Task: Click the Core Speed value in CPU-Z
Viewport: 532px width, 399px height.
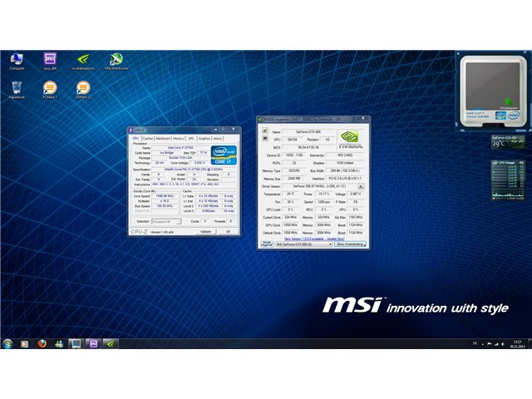Action: (x=165, y=196)
